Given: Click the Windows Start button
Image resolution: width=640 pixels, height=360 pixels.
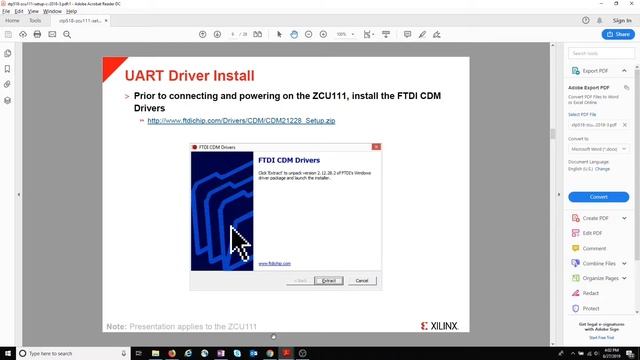Looking at the screenshot, I should point(7,353).
